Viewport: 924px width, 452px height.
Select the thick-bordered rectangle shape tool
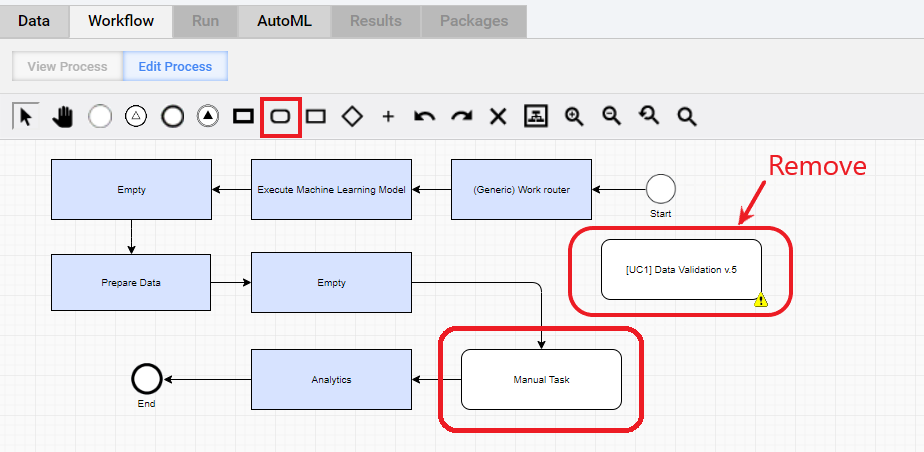[x=243, y=117]
